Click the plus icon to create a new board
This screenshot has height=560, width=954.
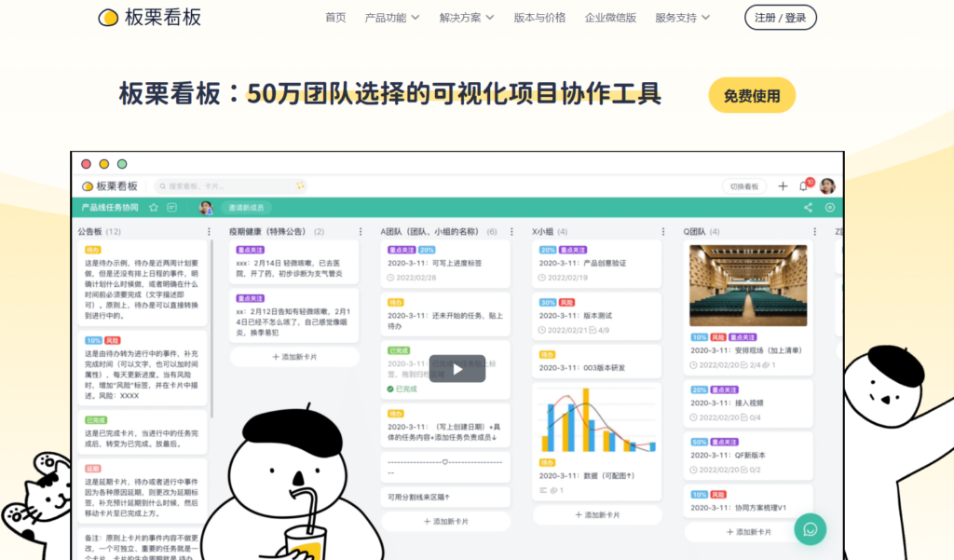click(x=783, y=186)
